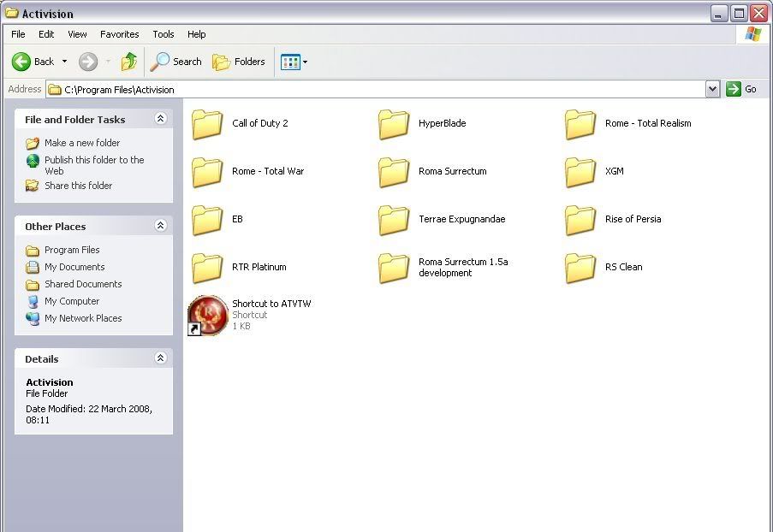Click the Make a new folder link

coord(82,143)
